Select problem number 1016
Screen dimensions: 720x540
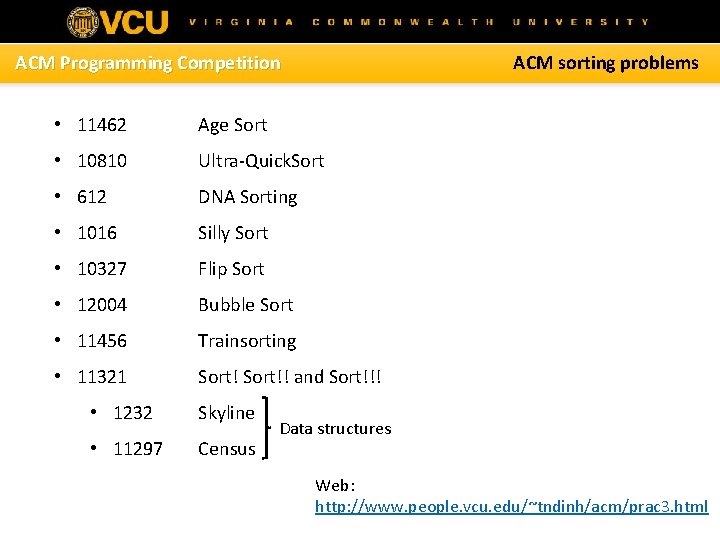click(97, 233)
